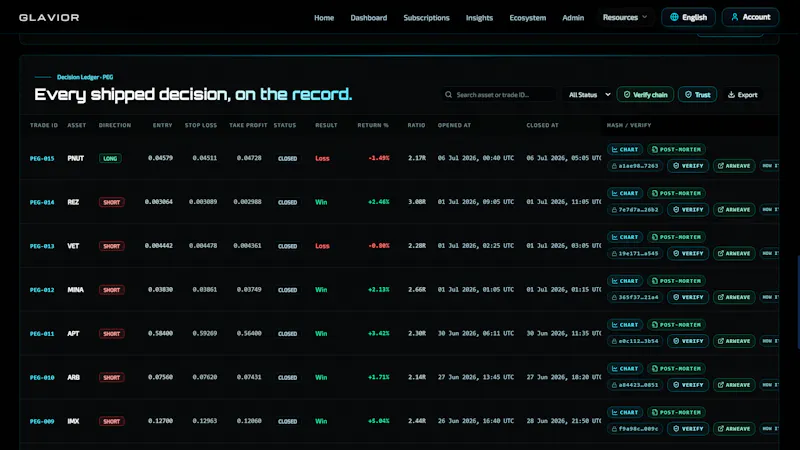800x450 pixels.
Task: Click the page vertical scrollbar thumb
Action: click(798, 302)
